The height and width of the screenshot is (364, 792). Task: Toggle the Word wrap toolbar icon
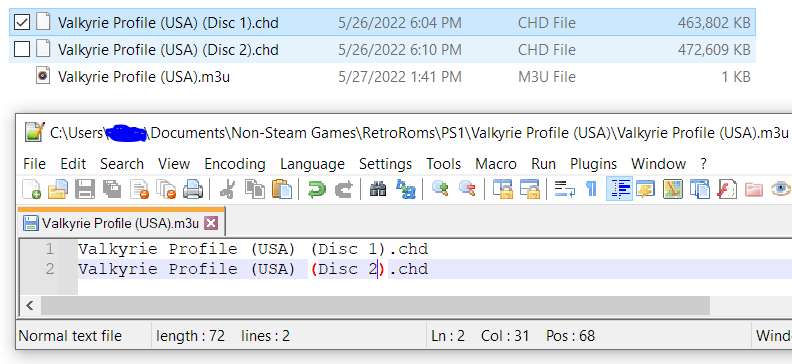564,190
